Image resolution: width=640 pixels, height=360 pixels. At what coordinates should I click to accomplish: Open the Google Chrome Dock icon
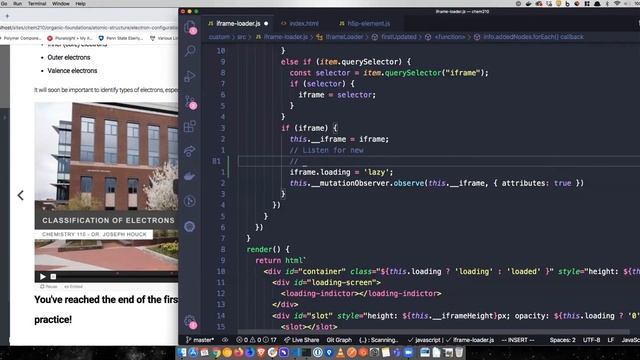216,352
